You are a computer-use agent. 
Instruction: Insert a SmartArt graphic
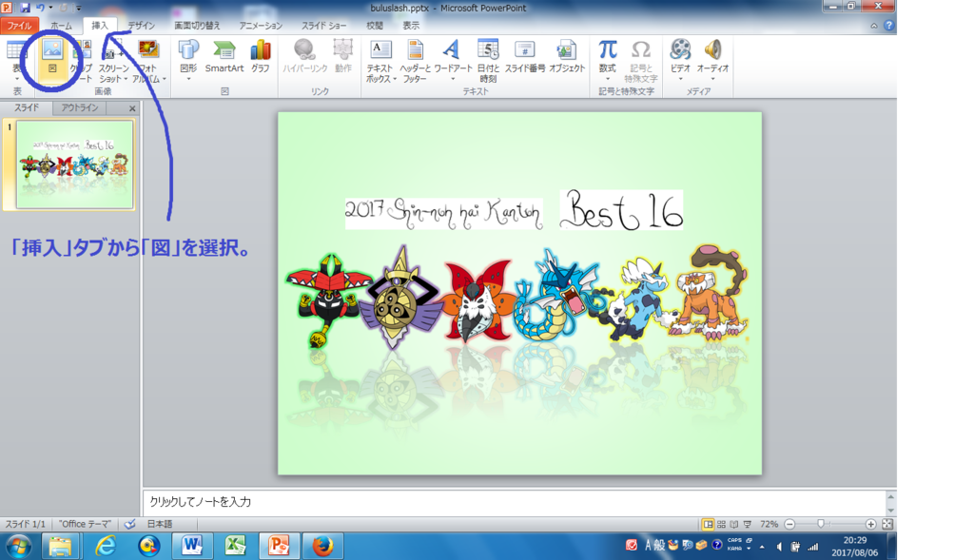tap(224, 56)
